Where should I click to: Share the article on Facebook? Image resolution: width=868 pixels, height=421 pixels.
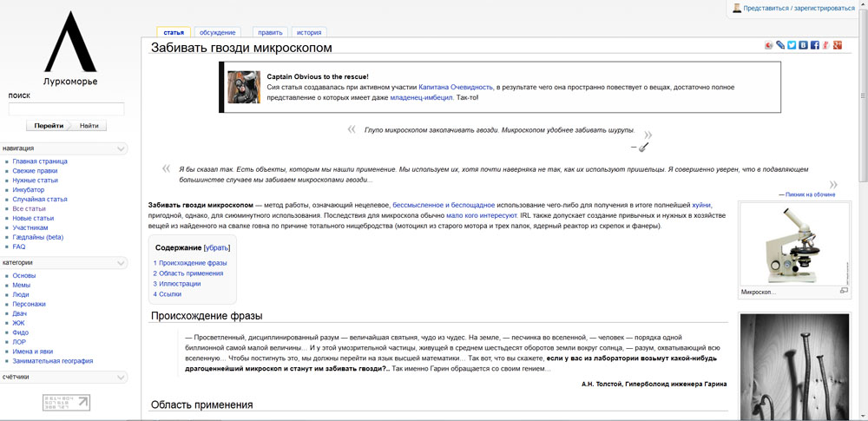pos(814,45)
